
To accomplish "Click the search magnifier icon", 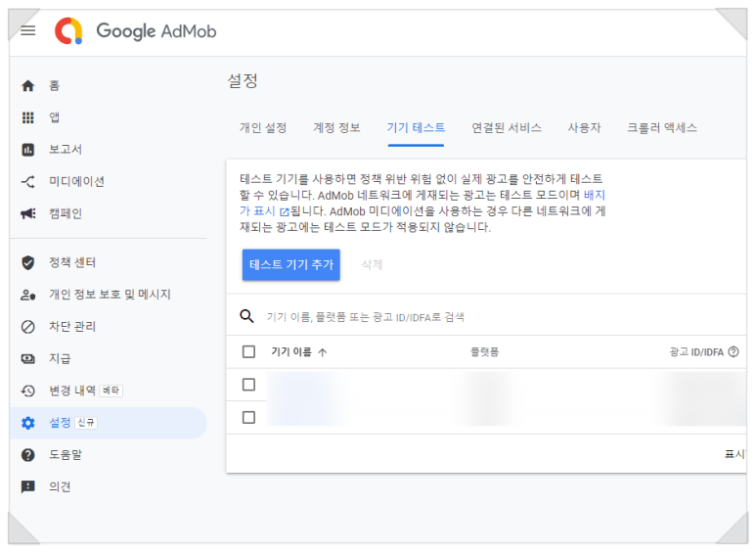I will pyautogui.click(x=246, y=316).
